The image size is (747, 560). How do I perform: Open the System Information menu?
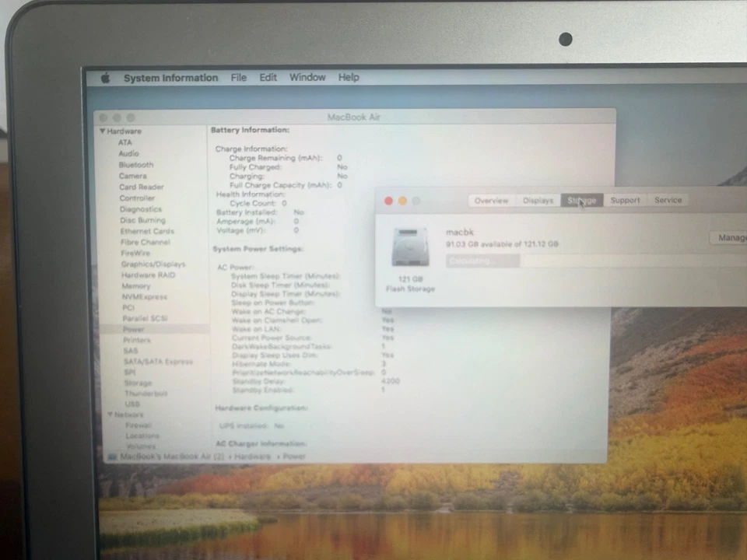coord(170,78)
